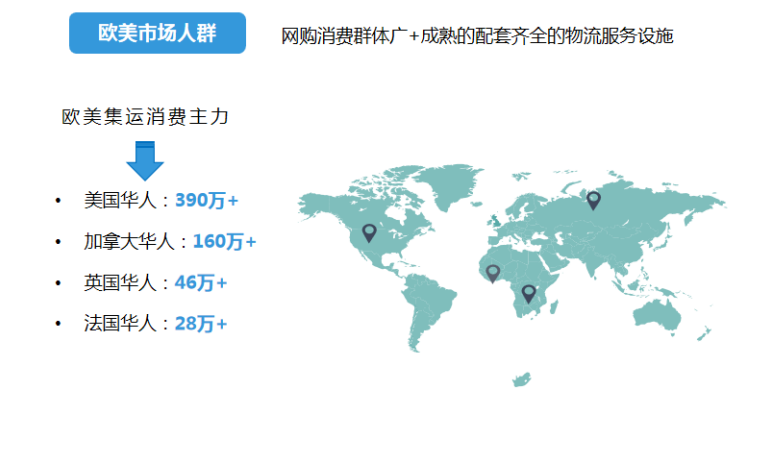Click the 160万+ figure
This screenshot has width=778, height=457.
(x=224, y=241)
